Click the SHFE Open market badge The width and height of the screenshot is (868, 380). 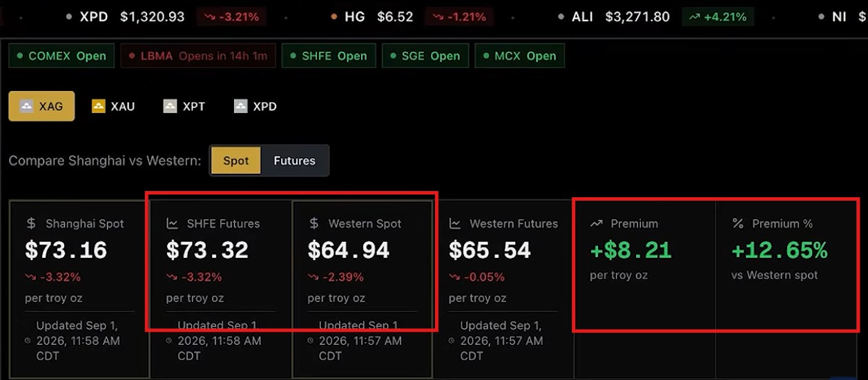coord(329,56)
